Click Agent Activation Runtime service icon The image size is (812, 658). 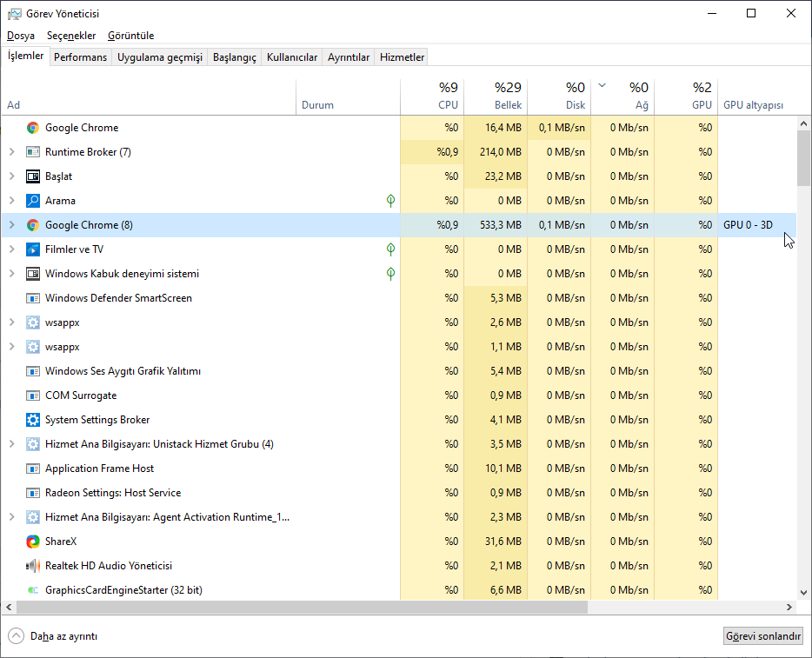pos(33,517)
